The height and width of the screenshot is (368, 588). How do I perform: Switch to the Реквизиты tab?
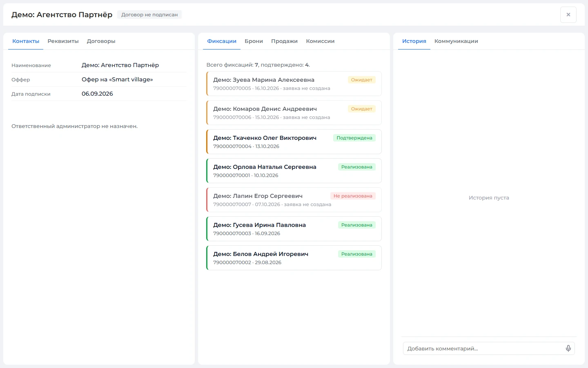(x=63, y=41)
